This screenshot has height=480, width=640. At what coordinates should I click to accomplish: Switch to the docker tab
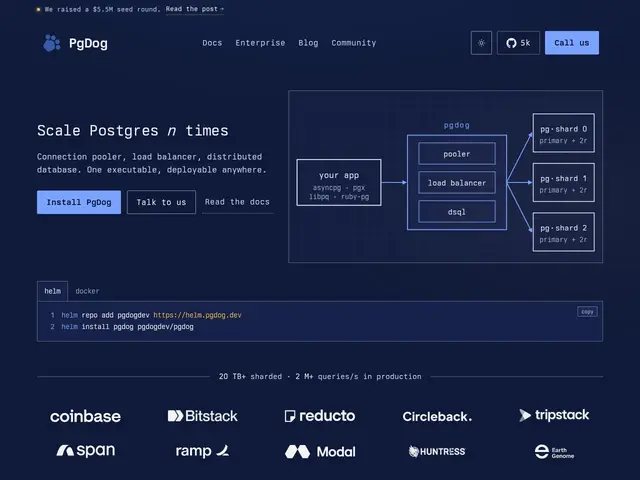tap(87, 291)
